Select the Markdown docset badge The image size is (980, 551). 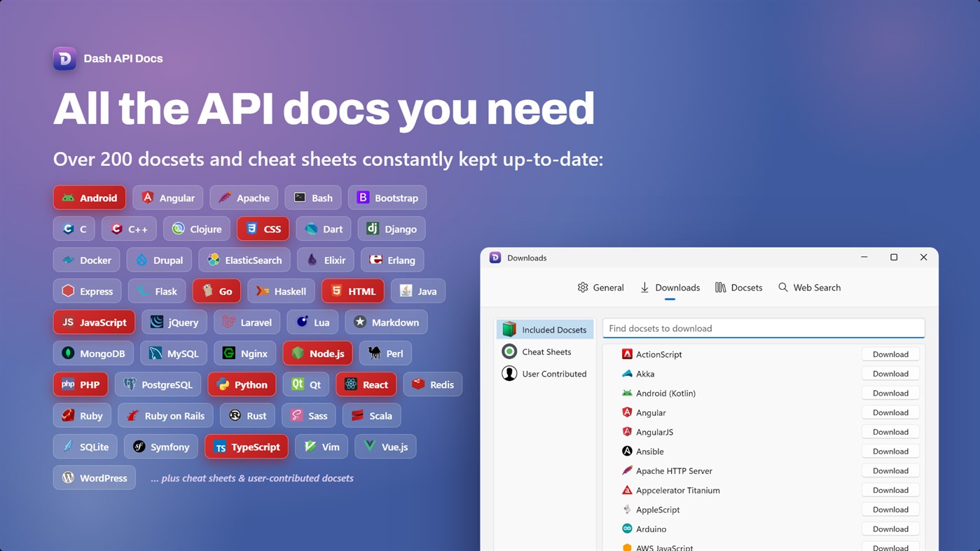click(x=386, y=322)
